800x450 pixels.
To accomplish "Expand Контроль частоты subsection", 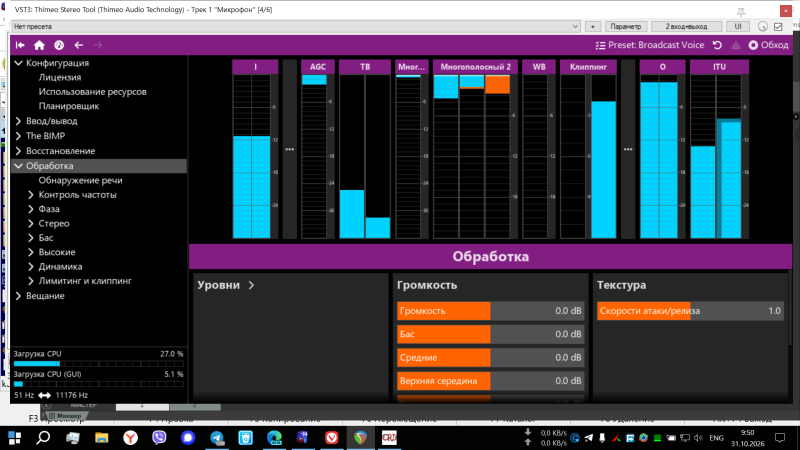I will (x=31, y=194).
